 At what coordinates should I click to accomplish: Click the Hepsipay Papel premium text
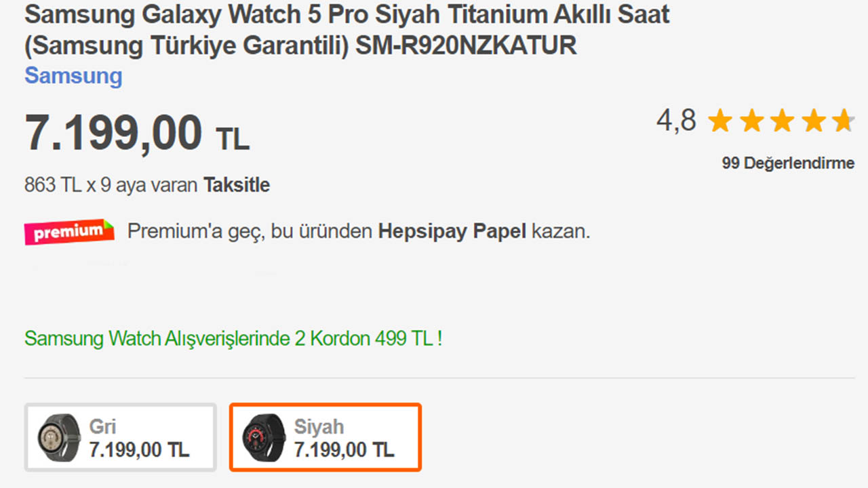pos(452,232)
